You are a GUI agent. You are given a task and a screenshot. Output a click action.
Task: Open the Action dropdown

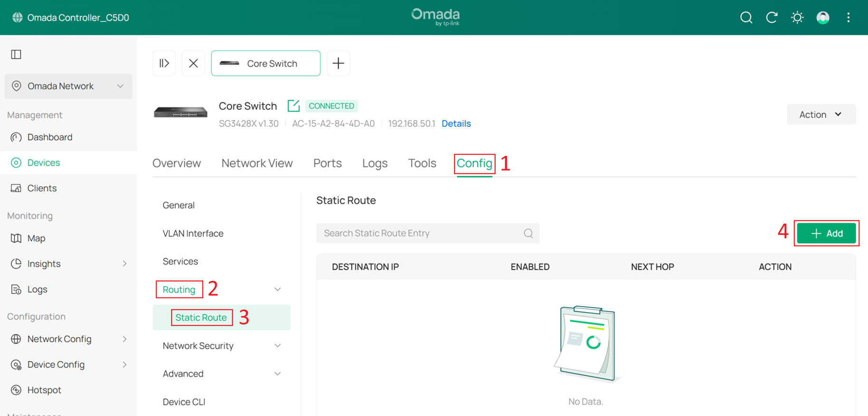(x=821, y=114)
